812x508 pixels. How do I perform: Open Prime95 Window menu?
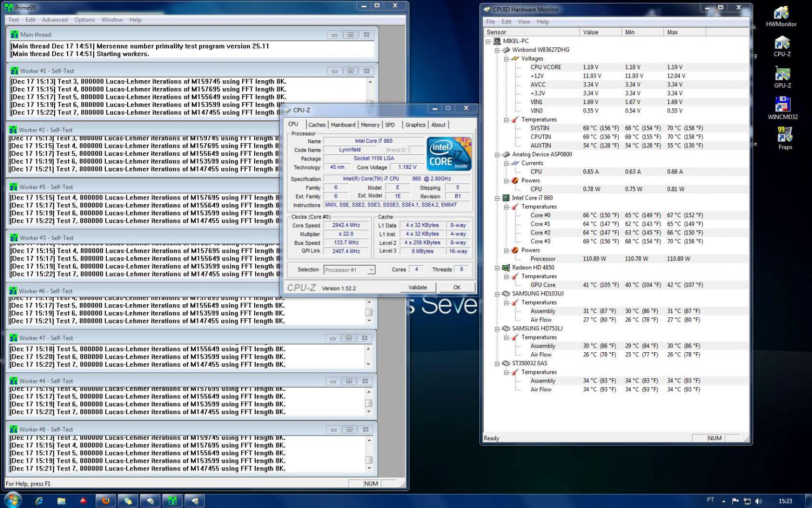pyautogui.click(x=112, y=20)
